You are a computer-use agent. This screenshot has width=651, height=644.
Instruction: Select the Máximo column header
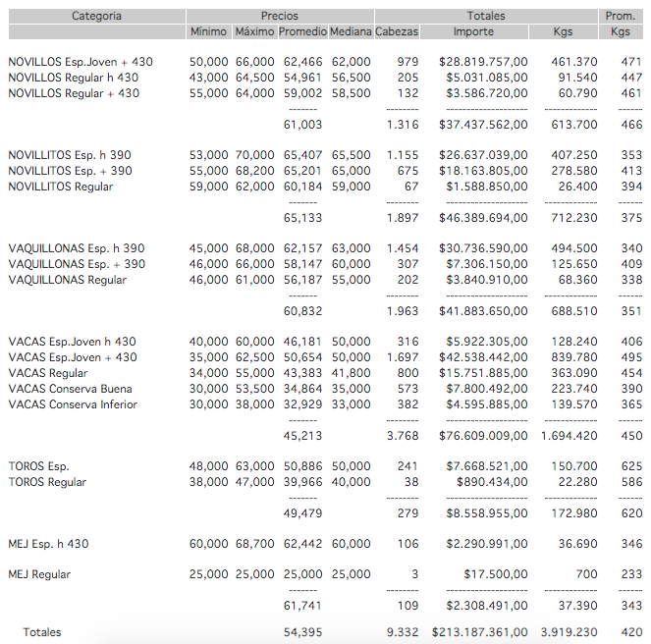tap(254, 31)
